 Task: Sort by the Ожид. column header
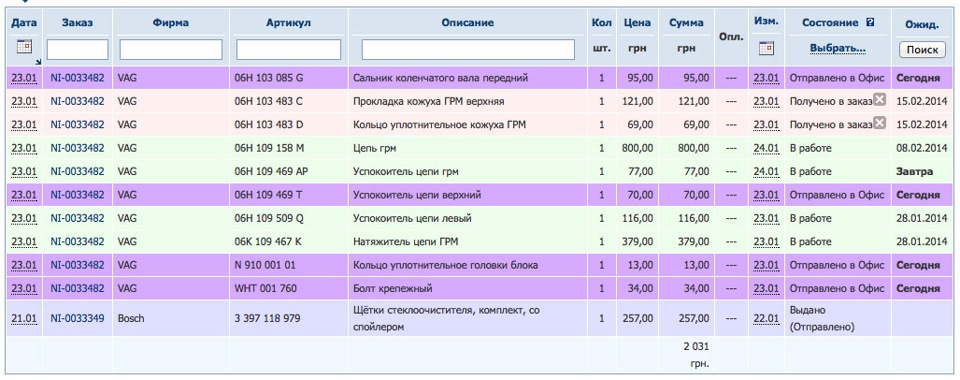click(x=922, y=24)
